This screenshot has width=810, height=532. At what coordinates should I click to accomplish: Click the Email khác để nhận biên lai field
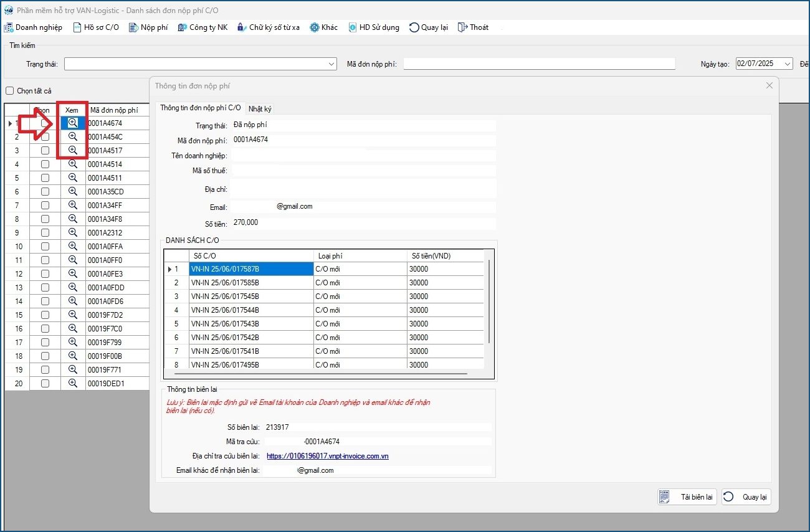[377, 470]
